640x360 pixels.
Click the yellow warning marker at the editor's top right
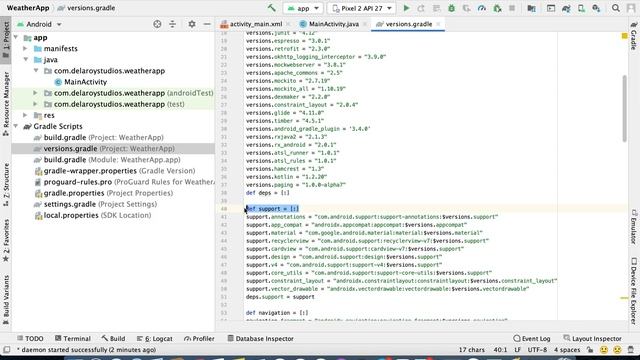pos(624,36)
